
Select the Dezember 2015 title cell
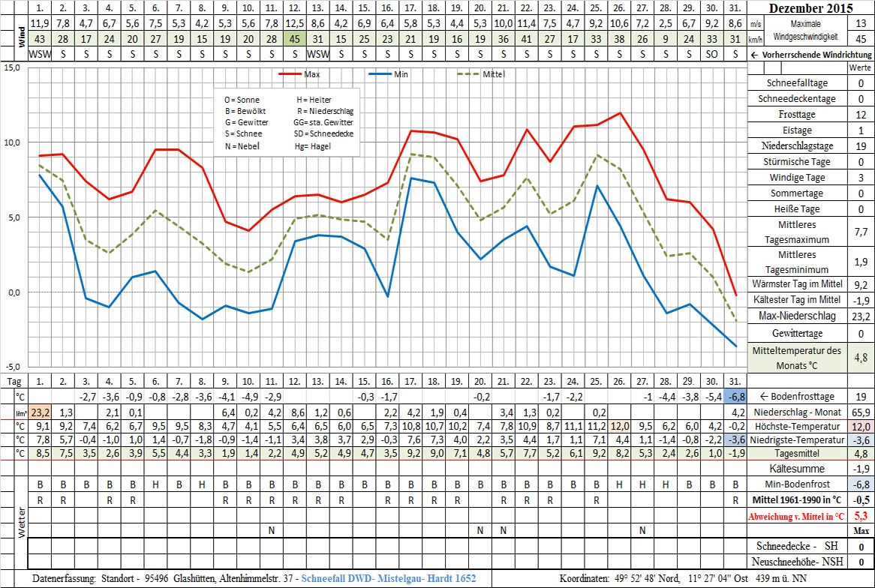click(x=811, y=9)
